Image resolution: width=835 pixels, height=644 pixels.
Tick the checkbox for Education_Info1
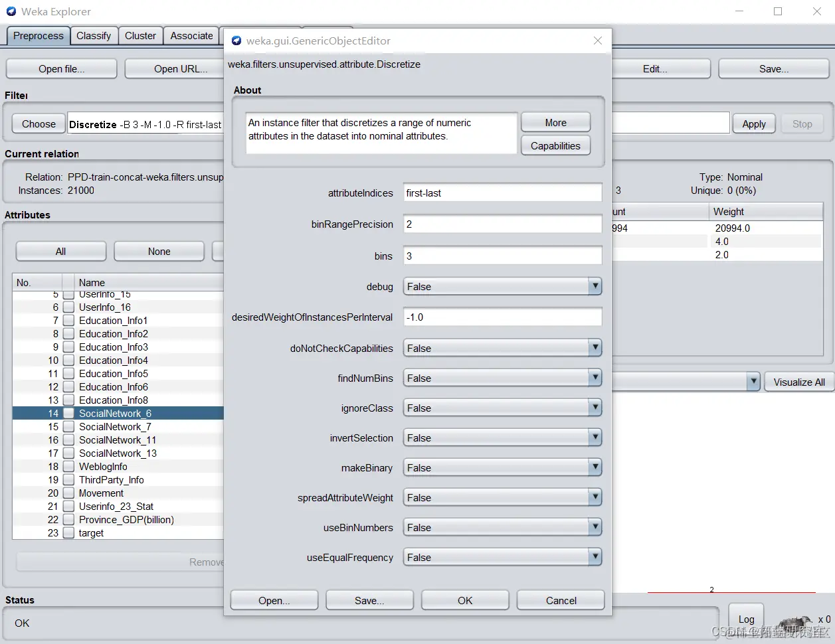click(x=68, y=321)
